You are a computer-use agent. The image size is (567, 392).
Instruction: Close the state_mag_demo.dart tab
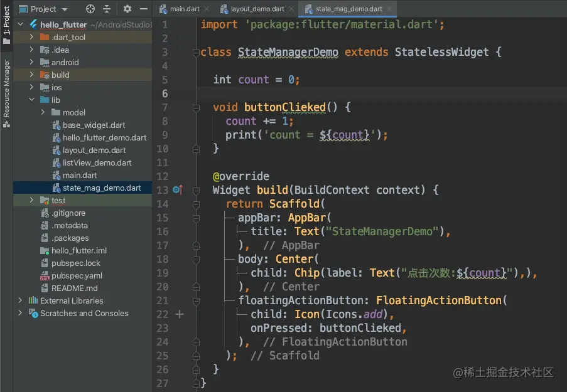point(389,9)
